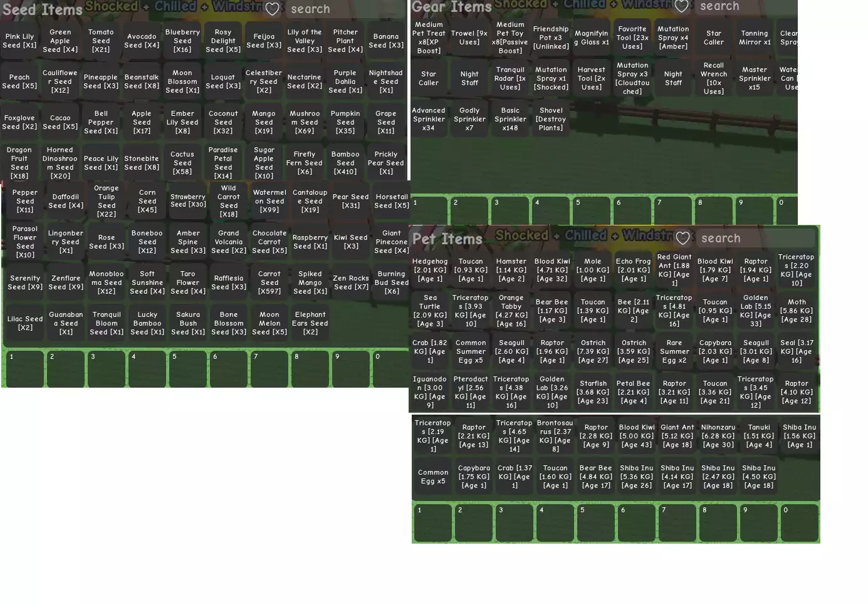Click hotbar slot 0 below Pet Items
The image size is (868, 605).
(x=800, y=523)
